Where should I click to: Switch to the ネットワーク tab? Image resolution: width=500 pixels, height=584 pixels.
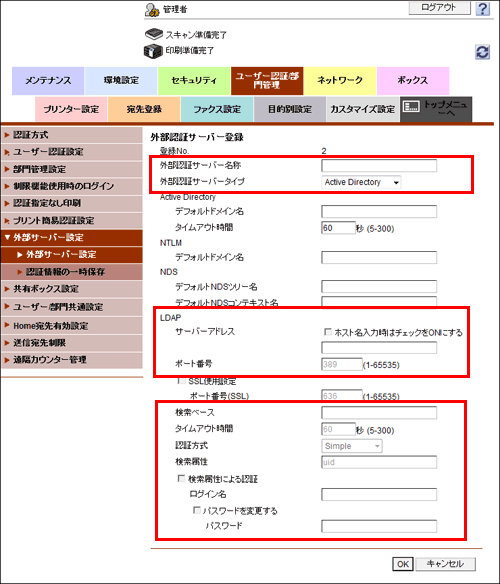(x=340, y=80)
